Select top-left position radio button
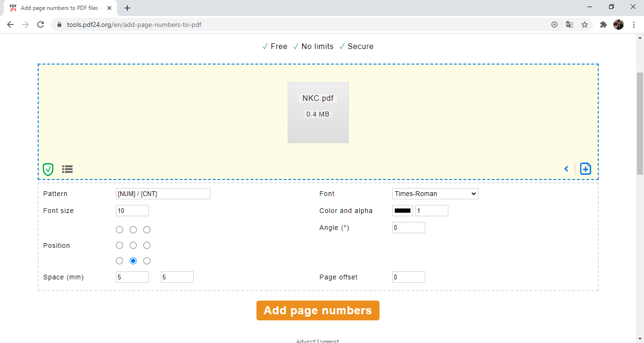 120,229
